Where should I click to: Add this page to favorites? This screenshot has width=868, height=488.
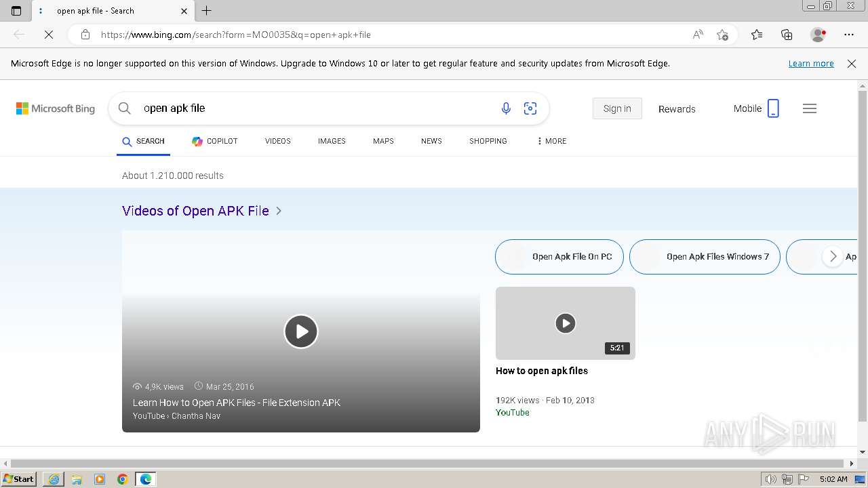click(722, 35)
